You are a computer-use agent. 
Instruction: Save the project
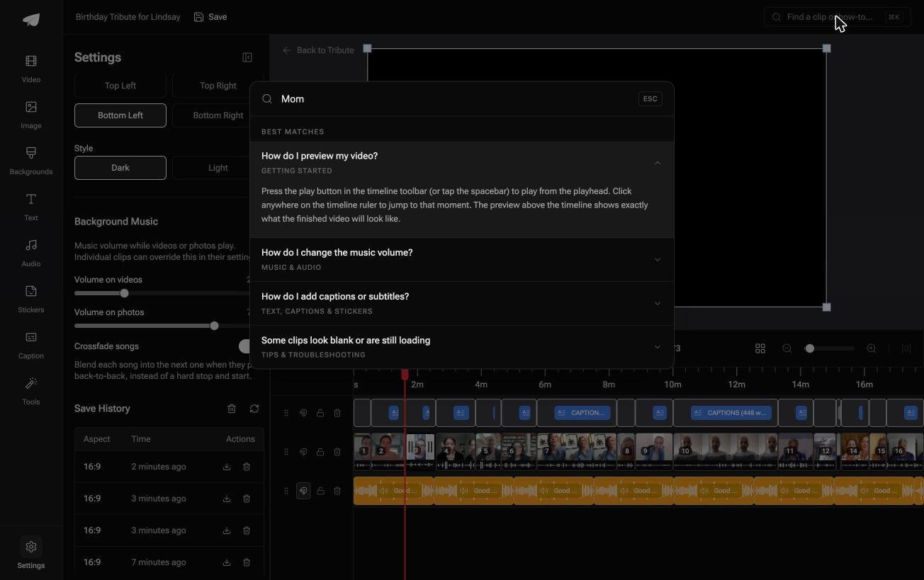pyautogui.click(x=210, y=17)
